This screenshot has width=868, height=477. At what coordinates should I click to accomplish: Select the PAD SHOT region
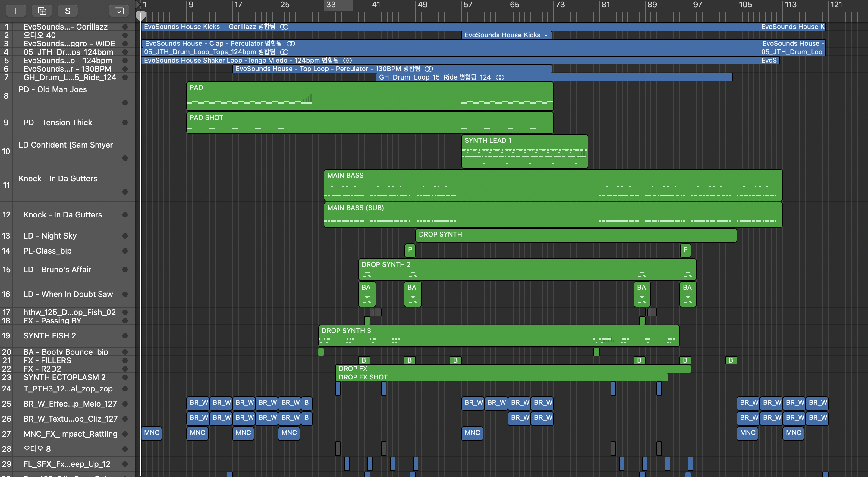tap(370, 123)
